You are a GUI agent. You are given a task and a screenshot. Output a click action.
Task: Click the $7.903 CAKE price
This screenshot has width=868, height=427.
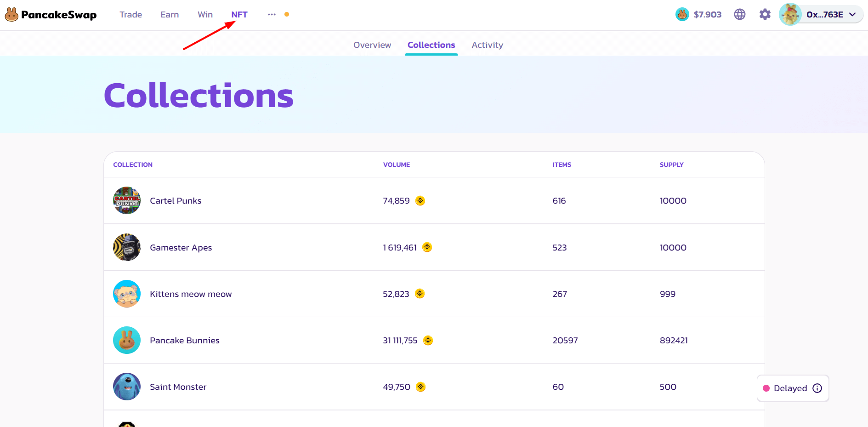(x=708, y=15)
